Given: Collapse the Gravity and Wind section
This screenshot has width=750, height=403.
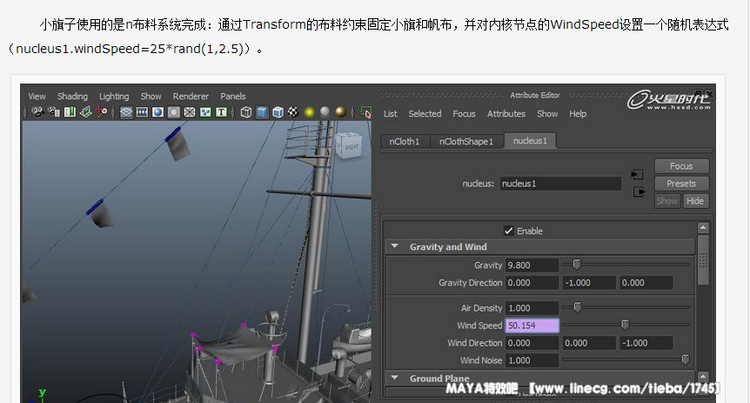Looking at the screenshot, I should pos(395,247).
